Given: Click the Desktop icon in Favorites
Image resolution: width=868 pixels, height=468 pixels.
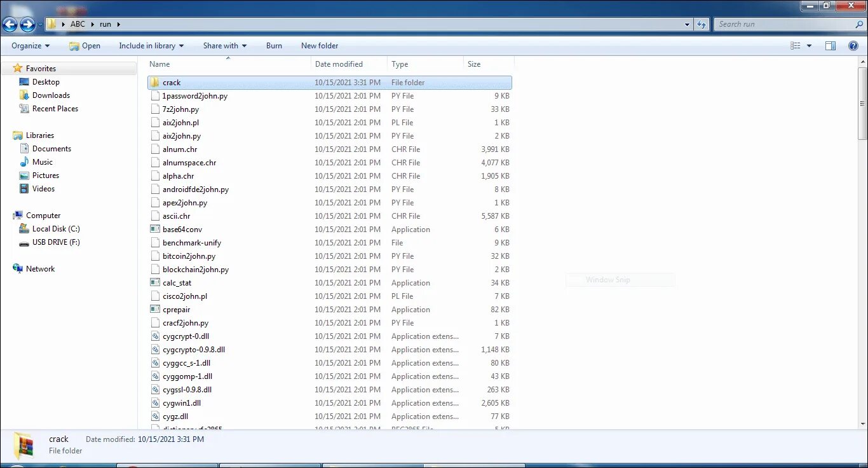Looking at the screenshot, I should (24, 82).
